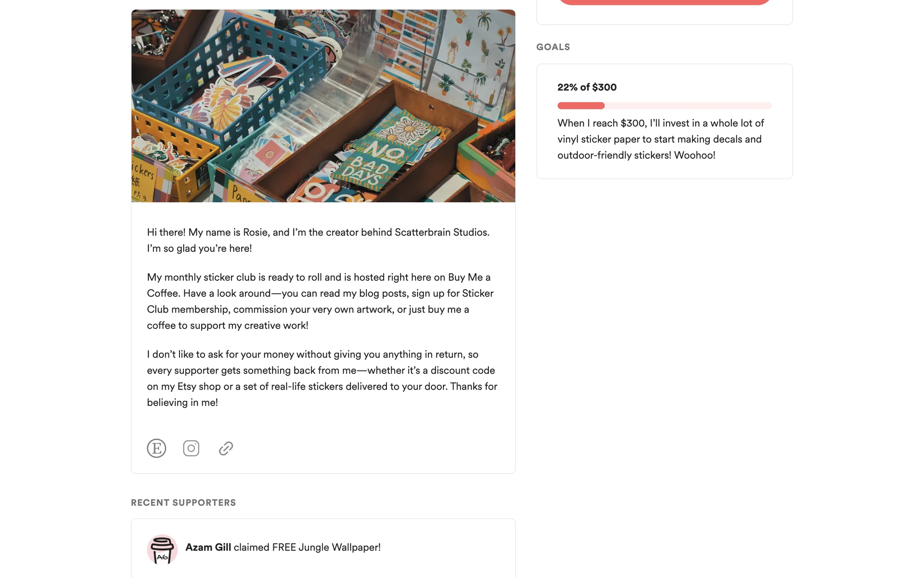924x578 pixels.
Task: Click Azam Gill's coffee cup avatar
Action: (162, 549)
